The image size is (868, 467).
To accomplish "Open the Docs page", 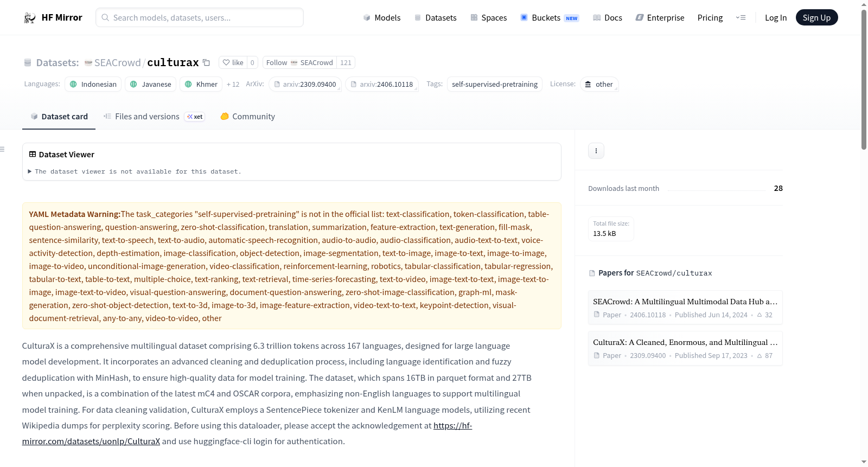I will point(608,17).
